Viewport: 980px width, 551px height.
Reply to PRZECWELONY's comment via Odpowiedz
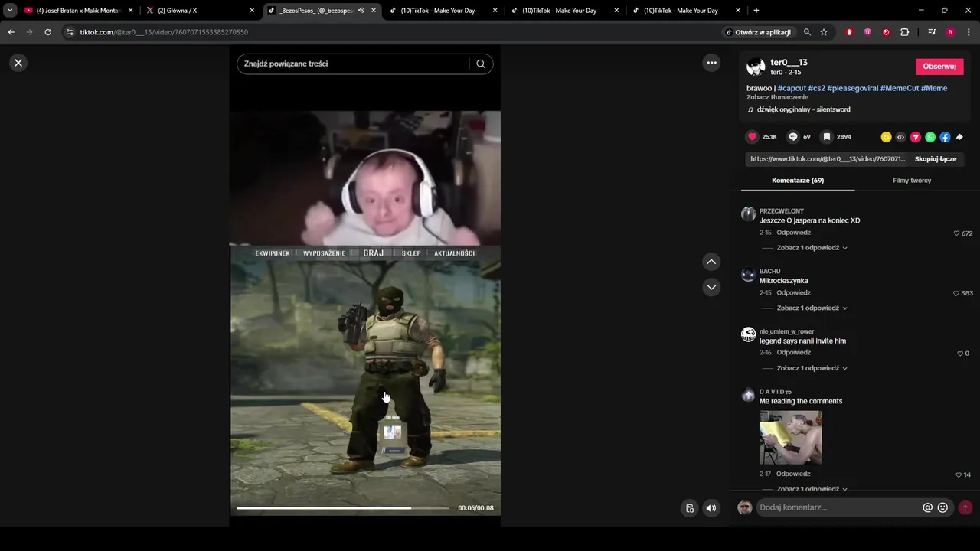coord(793,233)
